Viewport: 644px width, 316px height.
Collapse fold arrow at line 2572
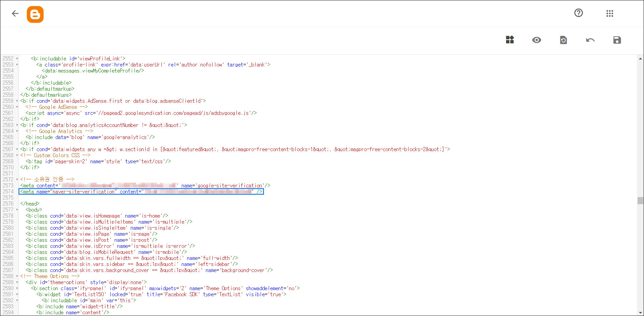pos(17,179)
